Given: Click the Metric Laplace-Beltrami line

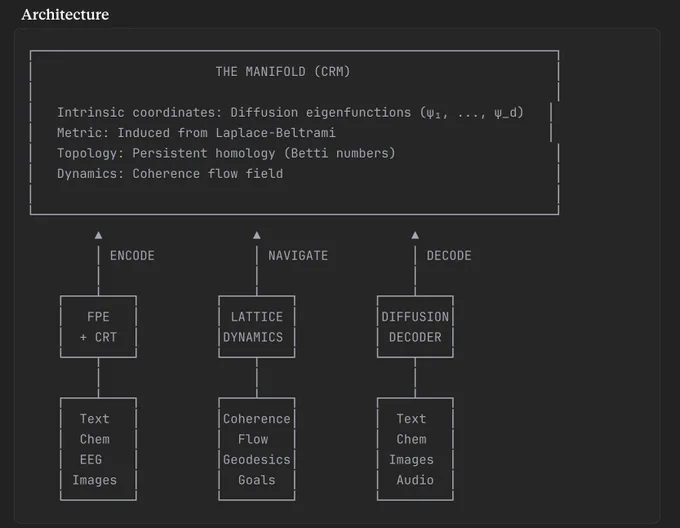Looking at the screenshot, I should pos(196,133).
